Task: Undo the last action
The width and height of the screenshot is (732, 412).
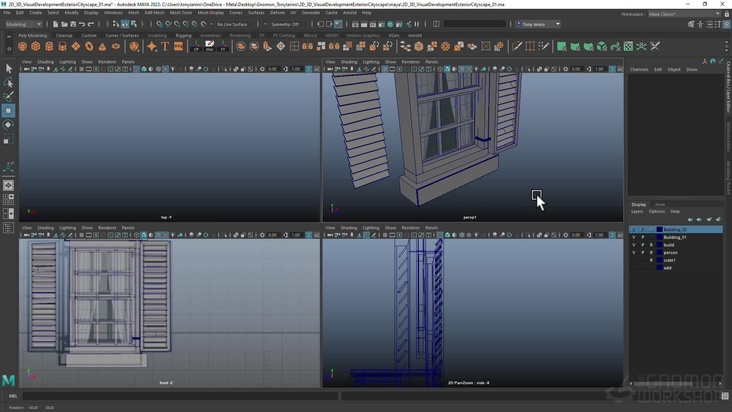Action: coord(82,24)
